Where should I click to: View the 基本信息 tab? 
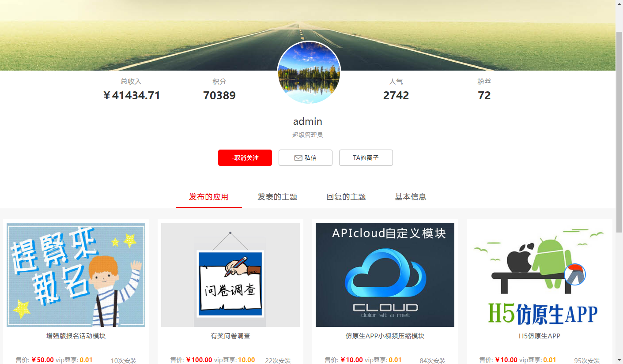pos(411,197)
